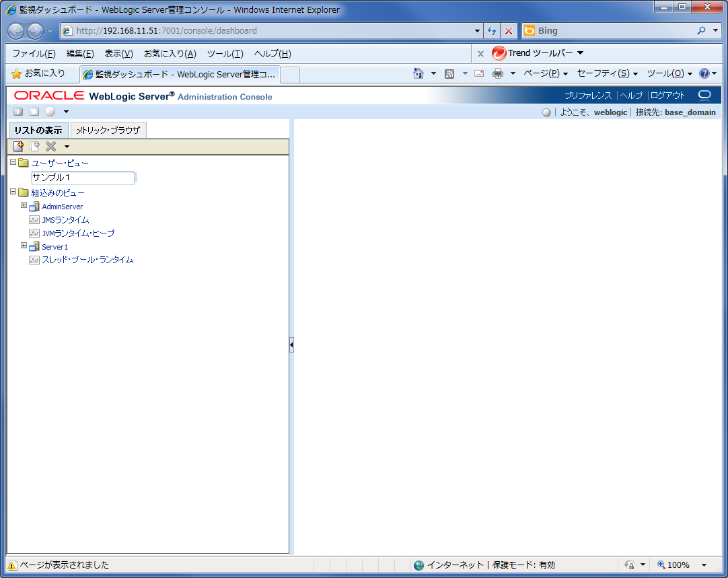Screen dimensions: 728x578
Task: Click the new view icon in list toolbar
Action: (x=18, y=147)
